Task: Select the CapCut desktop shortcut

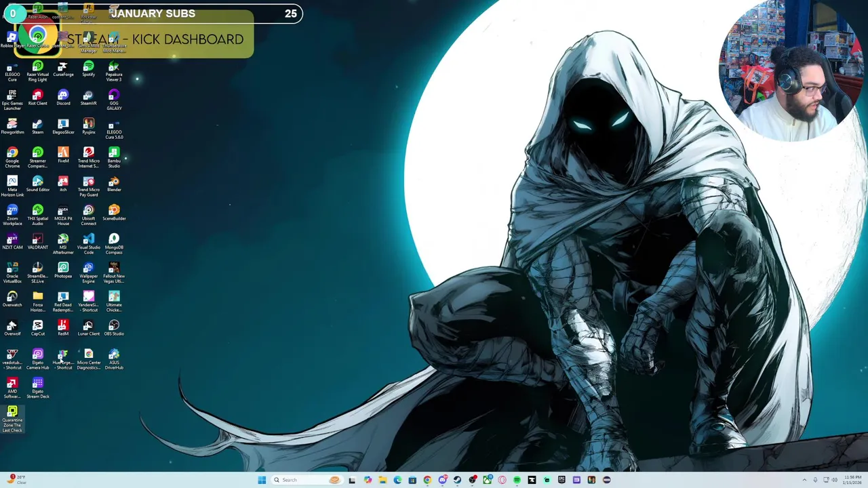Action: coord(38,328)
